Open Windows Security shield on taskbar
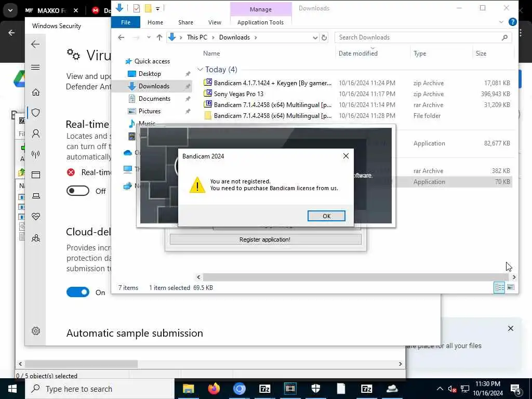Screen dimensions: 532x399 [315, 389]
